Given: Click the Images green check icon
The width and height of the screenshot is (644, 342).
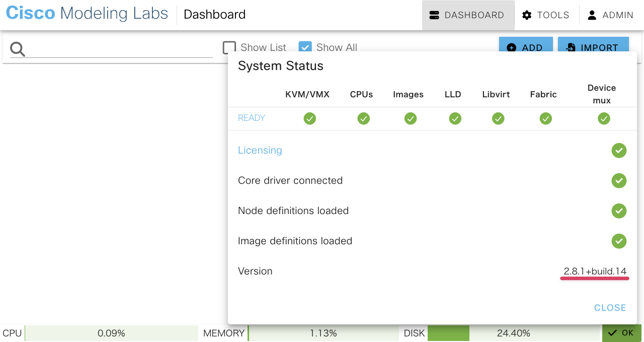Looking at the screenshot, I should (x=410, y=118).
